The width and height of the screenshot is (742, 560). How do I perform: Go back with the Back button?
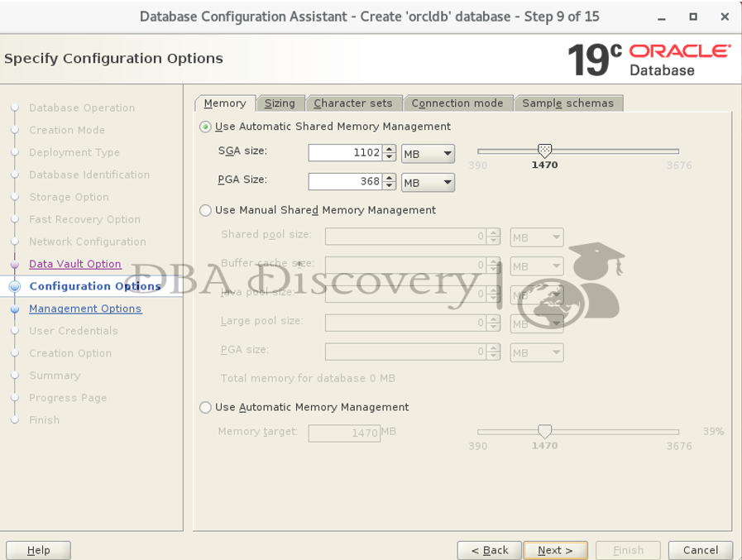tap(489, 550)
